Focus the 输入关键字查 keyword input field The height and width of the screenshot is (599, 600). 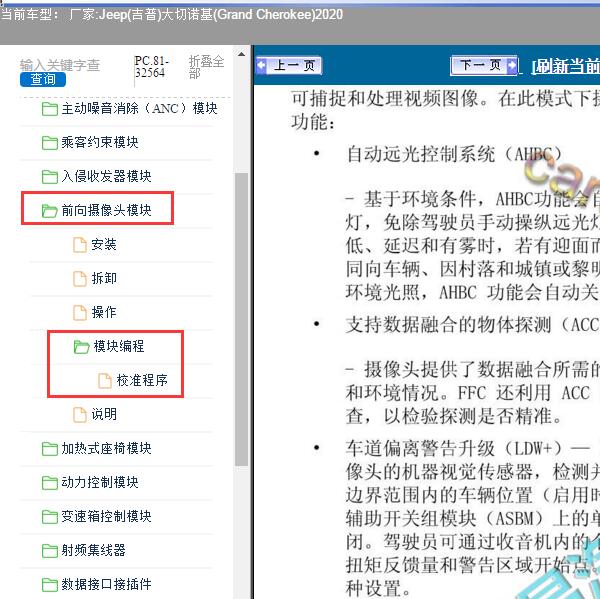tap(60, 65)
